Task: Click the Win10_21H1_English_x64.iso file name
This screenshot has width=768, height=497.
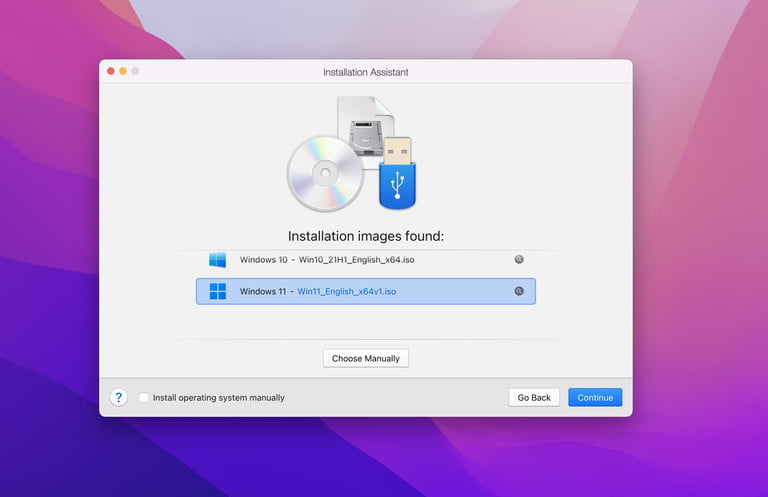Action: [357, 260]
